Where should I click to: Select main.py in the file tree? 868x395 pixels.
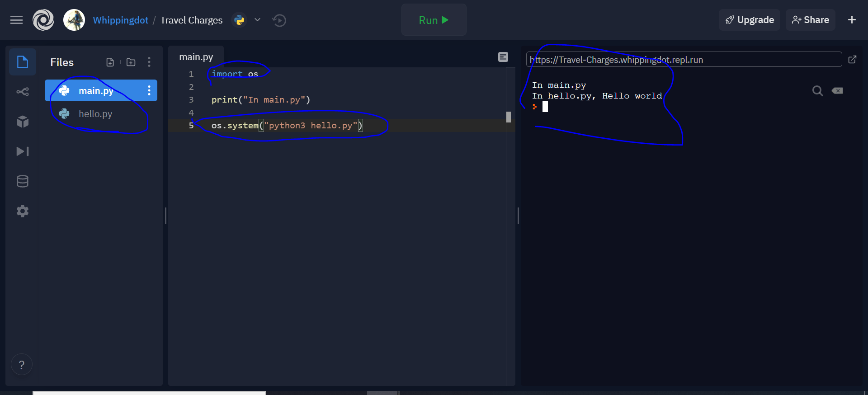[x=101, y=90]
